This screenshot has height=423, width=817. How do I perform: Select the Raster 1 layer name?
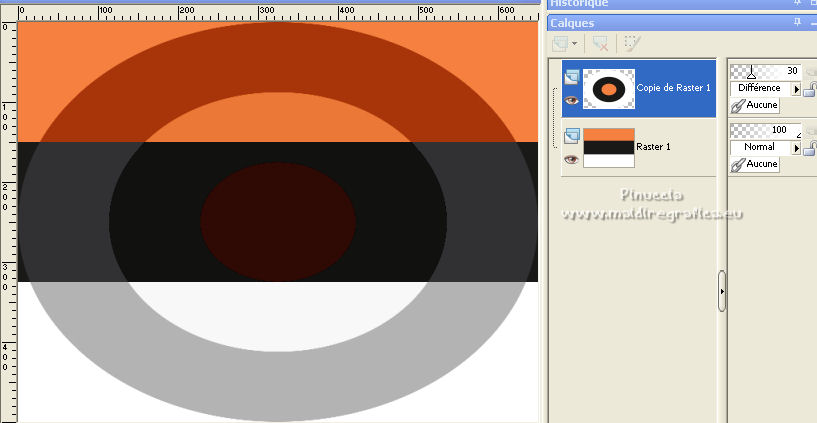pos(653,147)
